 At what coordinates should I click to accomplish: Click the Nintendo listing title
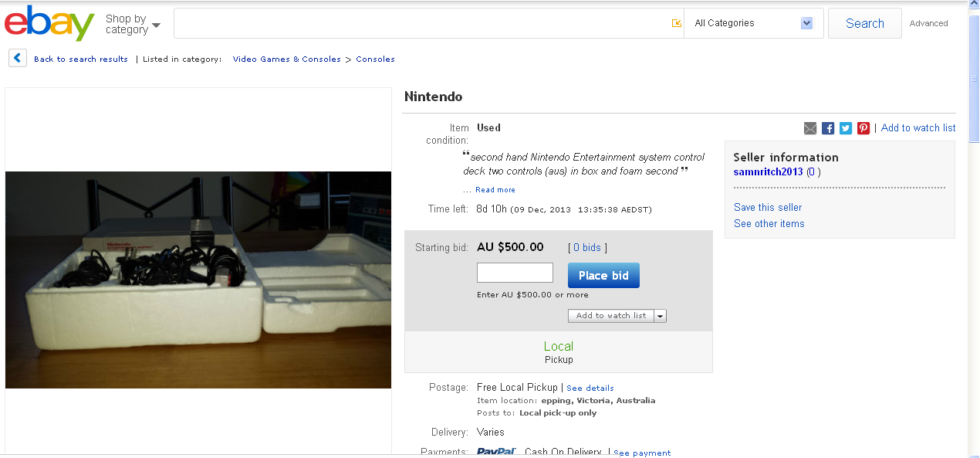pyautogui.click(x=434, y=97)
